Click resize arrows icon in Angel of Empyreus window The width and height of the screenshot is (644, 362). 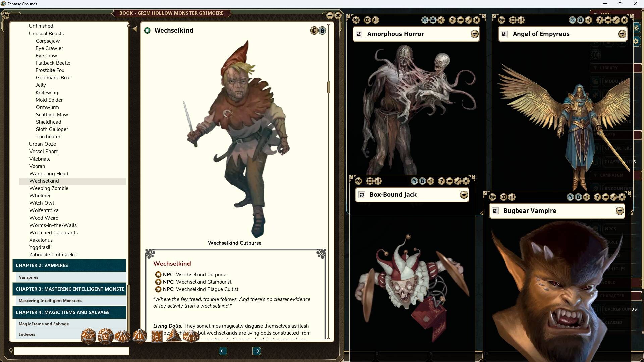click(x=616, y=20)
